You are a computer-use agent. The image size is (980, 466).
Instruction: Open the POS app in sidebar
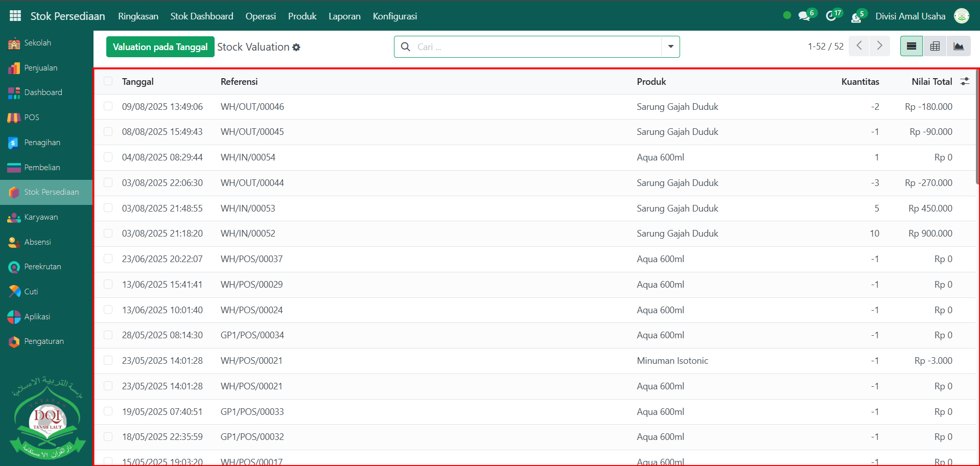[x=31, y=118]
